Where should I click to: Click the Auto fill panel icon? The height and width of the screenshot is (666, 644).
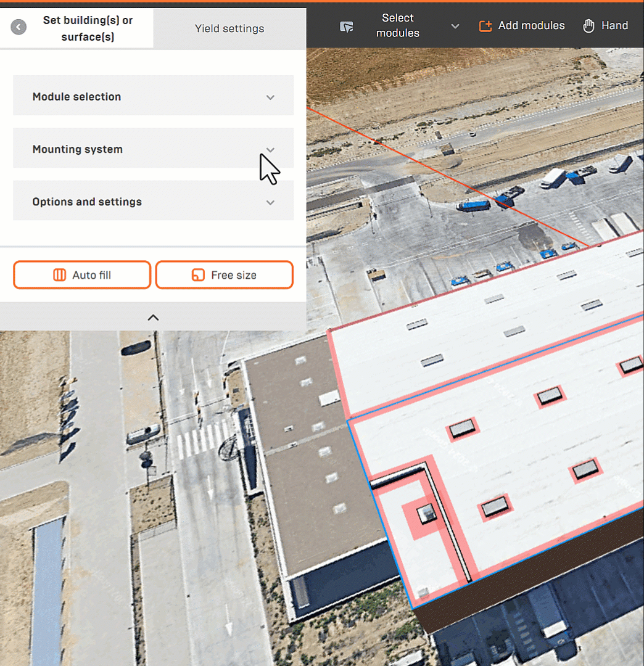pos(59,275)
